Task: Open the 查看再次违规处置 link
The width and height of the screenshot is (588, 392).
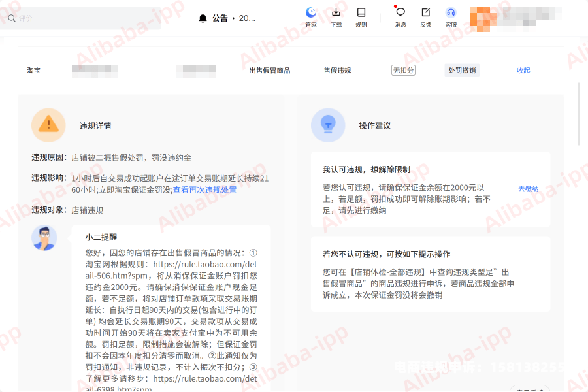Action: tap(204, 190)
